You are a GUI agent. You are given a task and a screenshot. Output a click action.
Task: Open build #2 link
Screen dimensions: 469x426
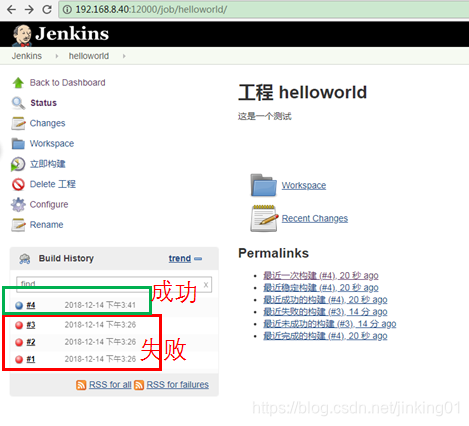point(31,342)
